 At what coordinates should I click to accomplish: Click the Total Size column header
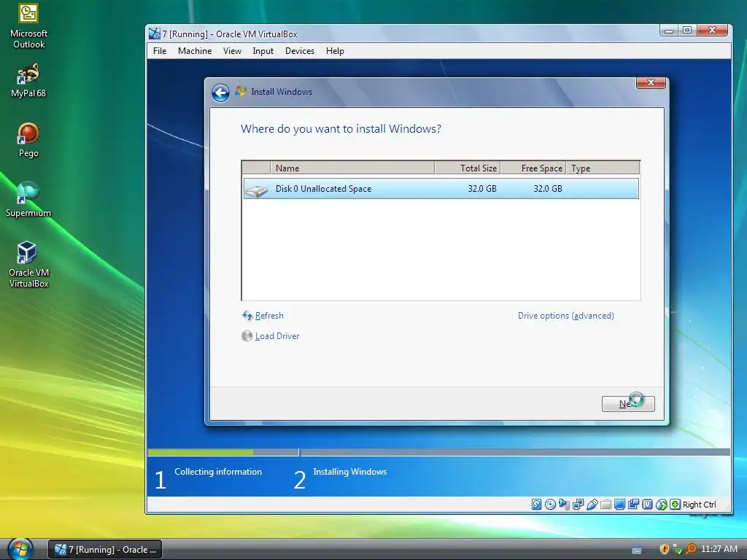tap(468, 168)
